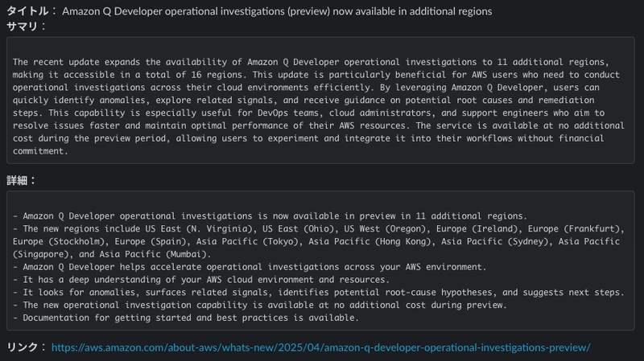
Task: Click the bullet about 11 additional regions
Action: click(x=270, y=215)
